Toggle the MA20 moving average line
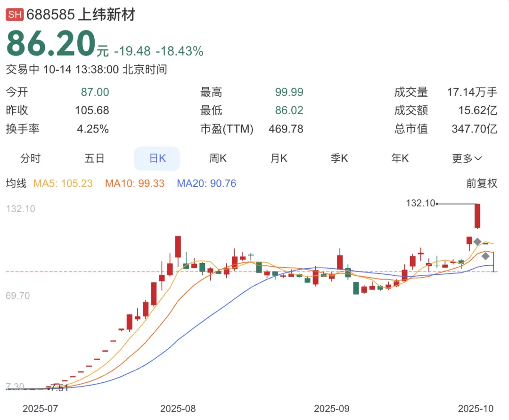This screenshot has width=509, height=420. coord(206,183)
